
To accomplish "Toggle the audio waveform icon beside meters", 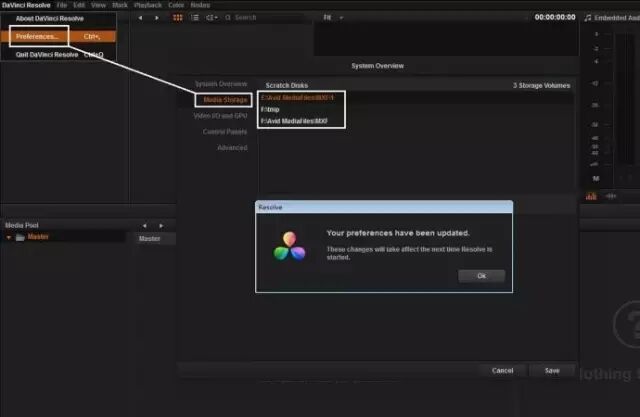I will coord(611,196).
